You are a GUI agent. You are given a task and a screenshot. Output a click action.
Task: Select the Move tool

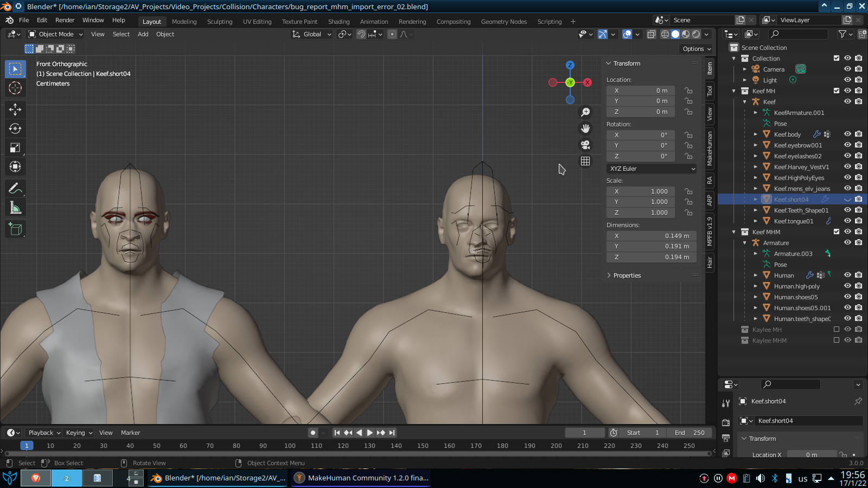click(15, 110)
